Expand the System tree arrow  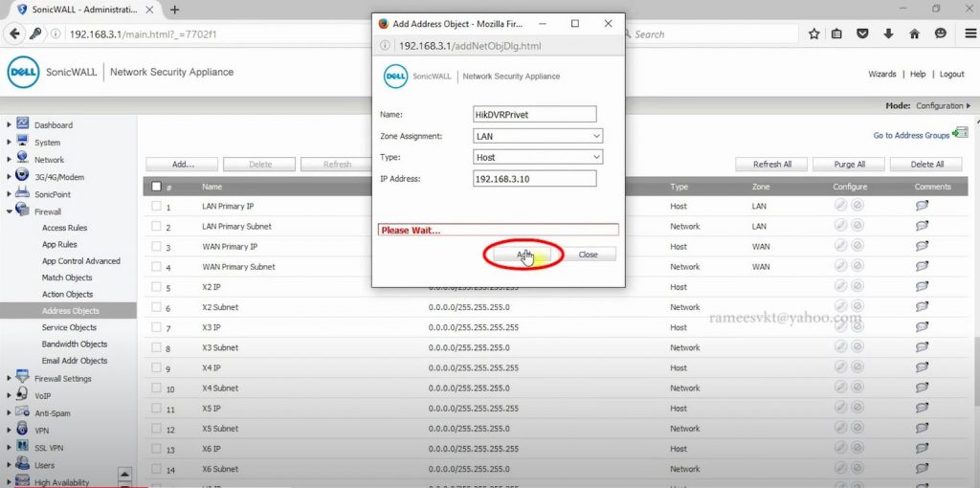(9, 142)
